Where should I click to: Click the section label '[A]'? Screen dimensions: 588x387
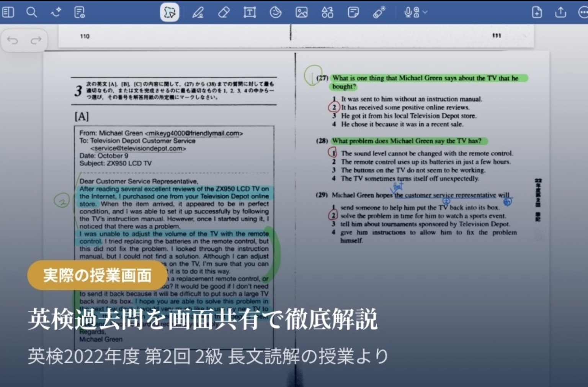click(x=82, y=116)
